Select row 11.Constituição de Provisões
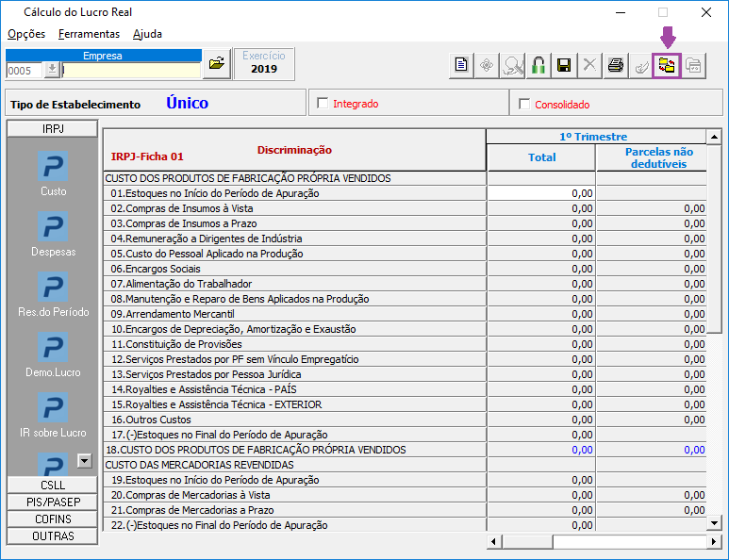729x560 pixels. click(295, 344)
